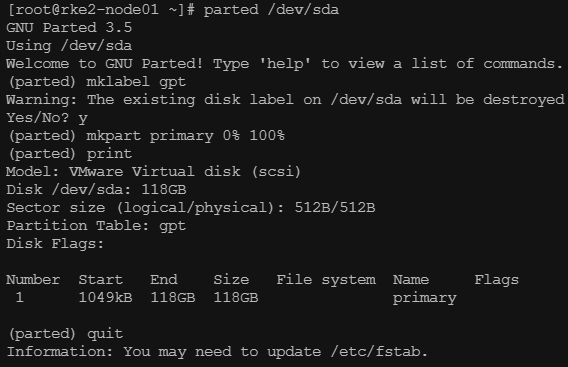Click the 'mklabel gpt' command
The image size is (568, 367).
point(136,82)
